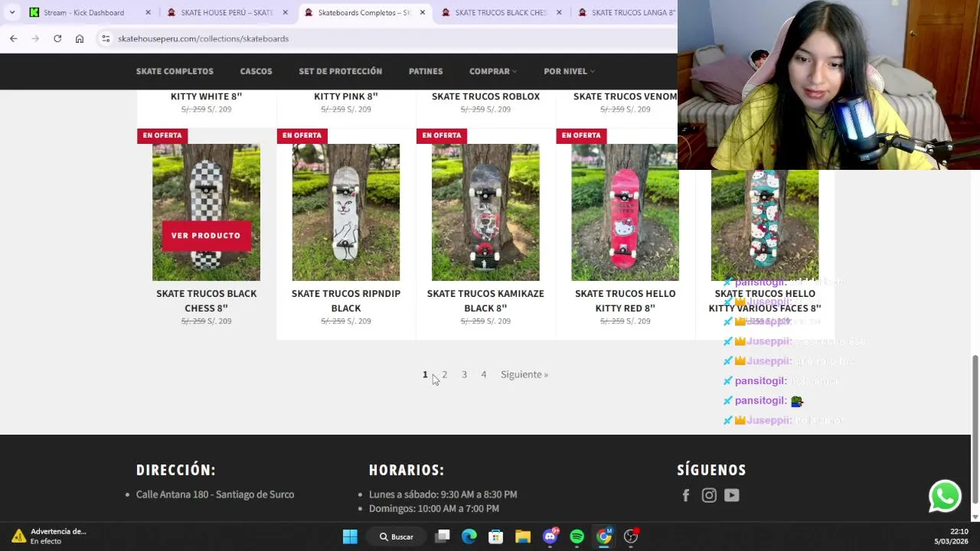Open SKATE TRUCOS KAMIKAZE BLACK 8" product link
Screen dimensions: 980x551
coord(485,301)
